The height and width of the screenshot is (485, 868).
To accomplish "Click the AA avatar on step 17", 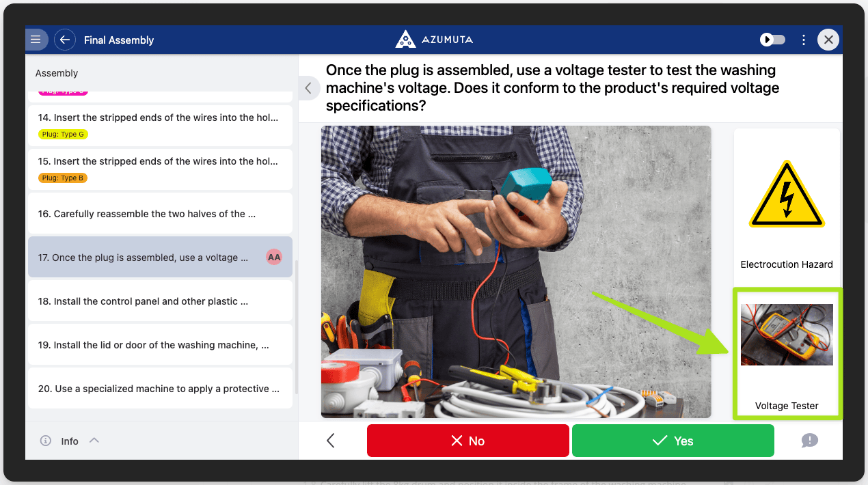I will pyautogui.click(x=274, y=258).
